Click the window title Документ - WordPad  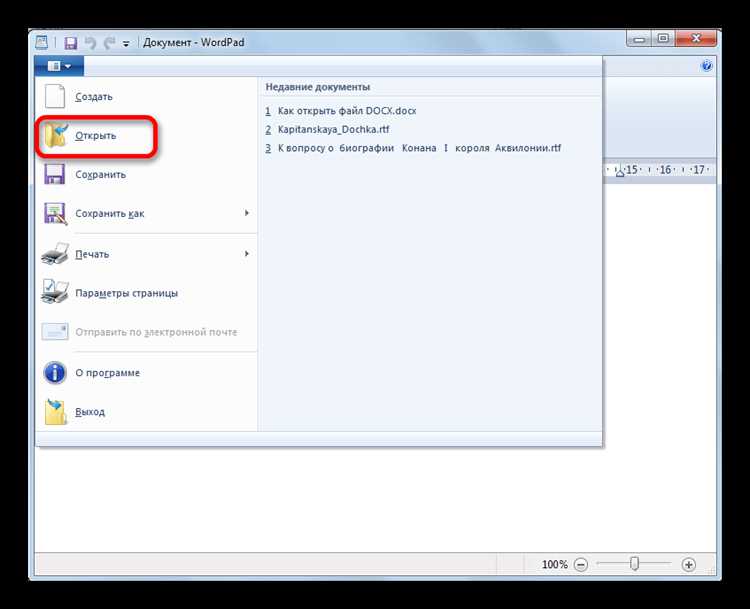(x=194, y=43)
